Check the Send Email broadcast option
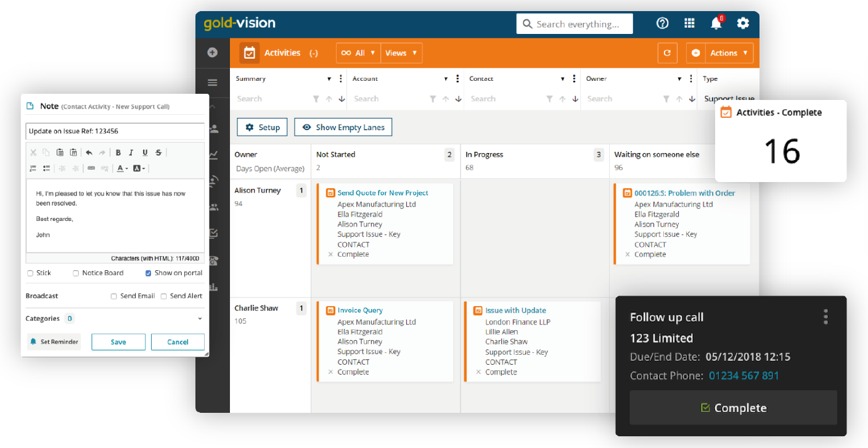Screen dimensions: 868x448 click(114, 296)
